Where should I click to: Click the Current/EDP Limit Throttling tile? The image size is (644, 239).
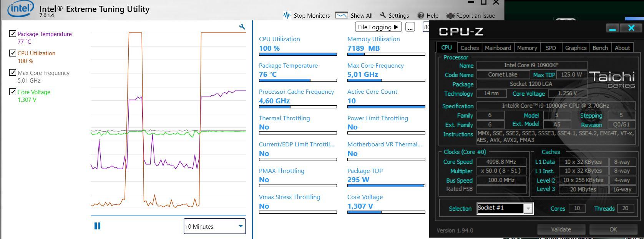coord(298,151)
